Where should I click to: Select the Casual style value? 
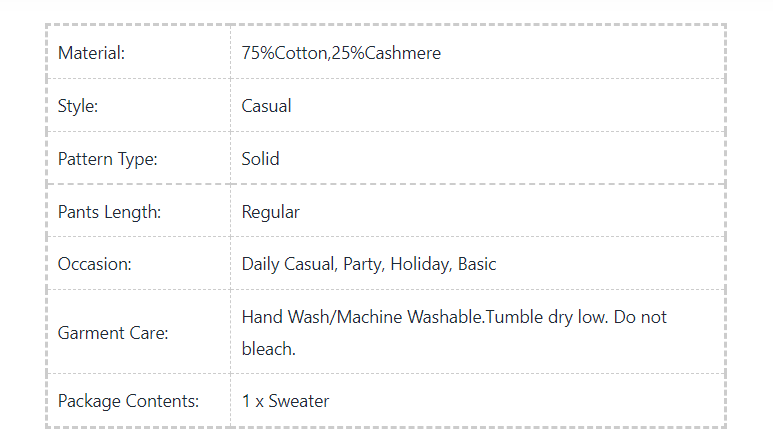point(266,106)
